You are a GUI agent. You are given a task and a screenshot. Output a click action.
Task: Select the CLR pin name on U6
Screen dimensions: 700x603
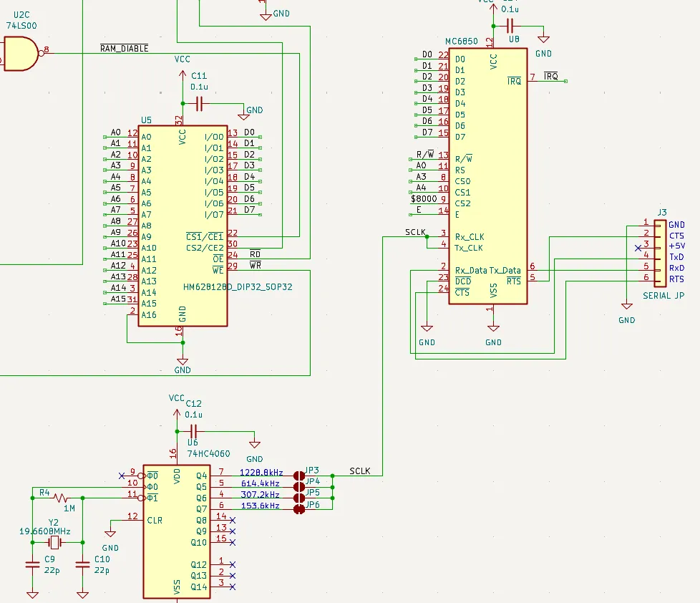point(155,521)
